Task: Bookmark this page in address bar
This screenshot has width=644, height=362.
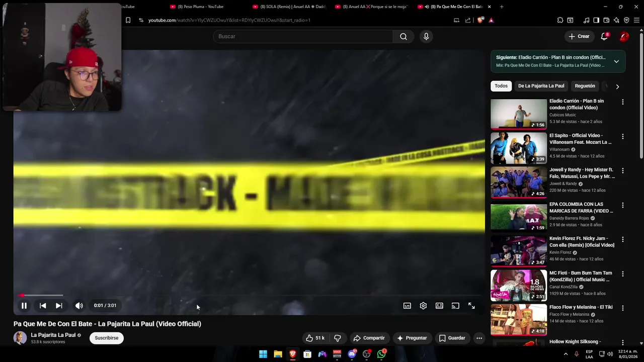Action: coord(128,20)
